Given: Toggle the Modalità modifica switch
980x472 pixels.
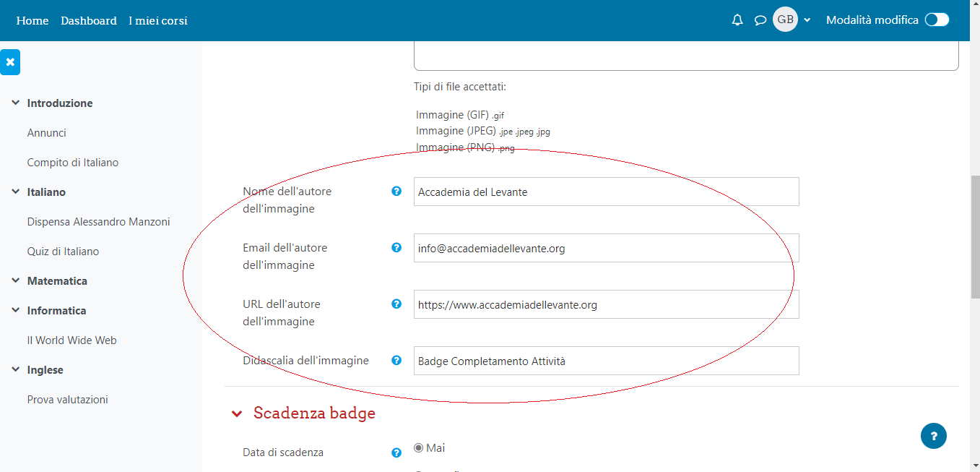Looking at the screenshot, I should 937,20.
